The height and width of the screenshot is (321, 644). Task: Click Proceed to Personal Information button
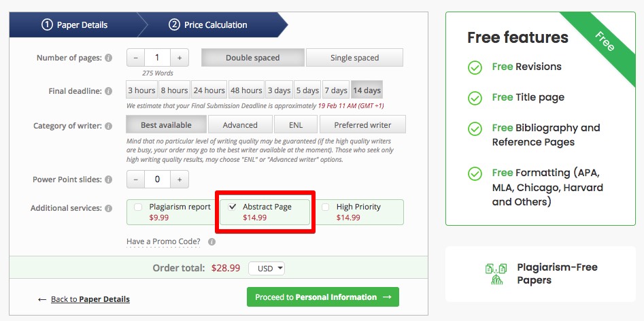click(323, 297)
